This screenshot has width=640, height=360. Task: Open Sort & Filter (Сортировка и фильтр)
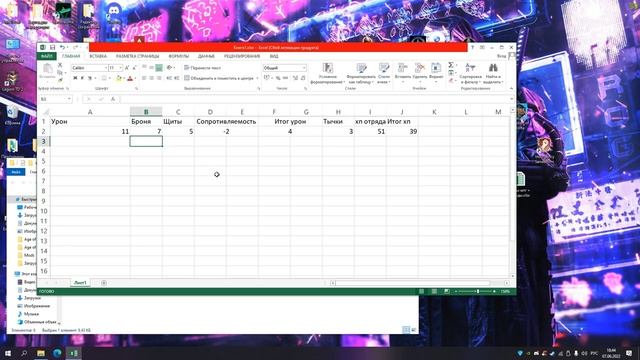471,73
